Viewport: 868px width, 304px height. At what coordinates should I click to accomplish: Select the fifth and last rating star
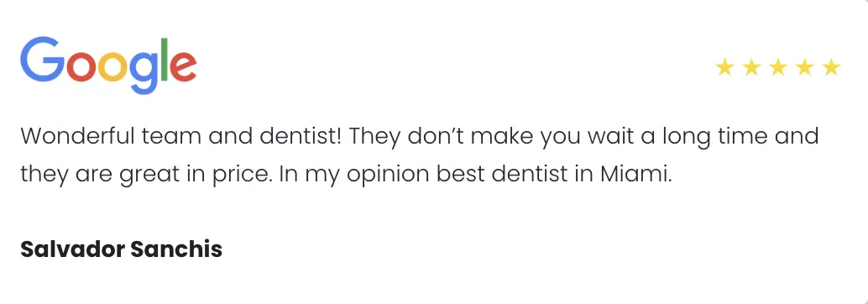831,67
